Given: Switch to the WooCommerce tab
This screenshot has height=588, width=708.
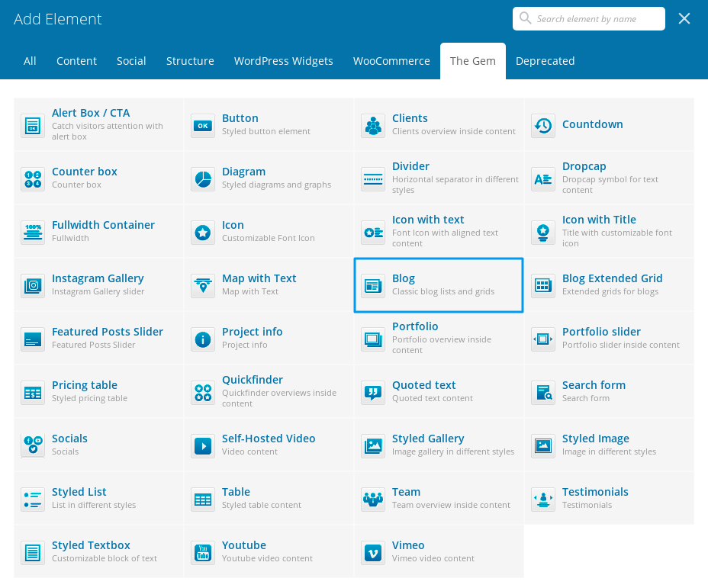Looking at the screenshot, I should click(x=391, y=61).
